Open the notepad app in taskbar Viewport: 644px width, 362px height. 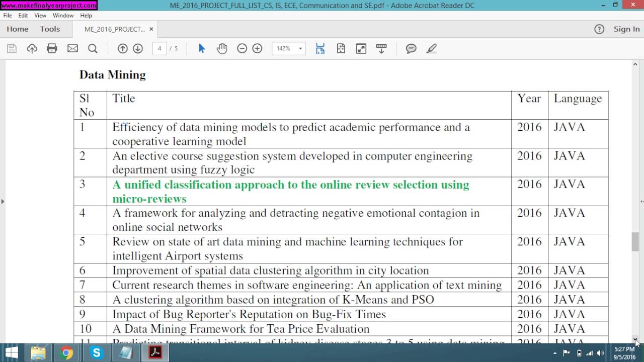pyautogui.click(x=125, y=352)
